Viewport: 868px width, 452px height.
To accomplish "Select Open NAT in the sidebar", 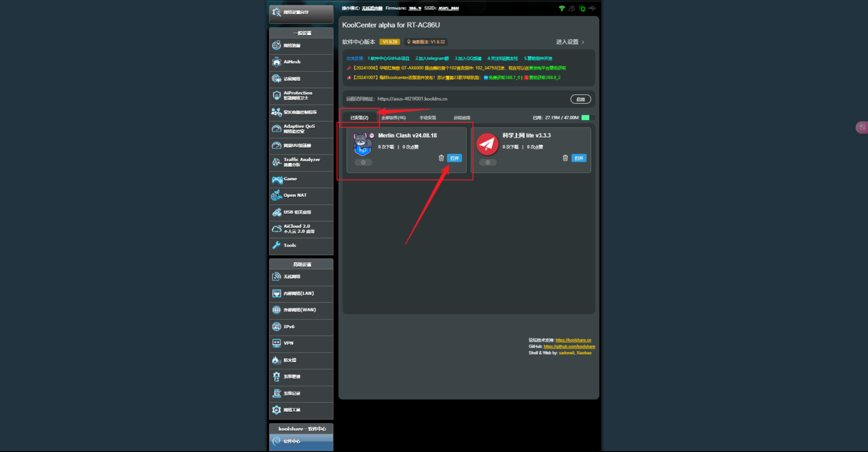I will (301, 196).
